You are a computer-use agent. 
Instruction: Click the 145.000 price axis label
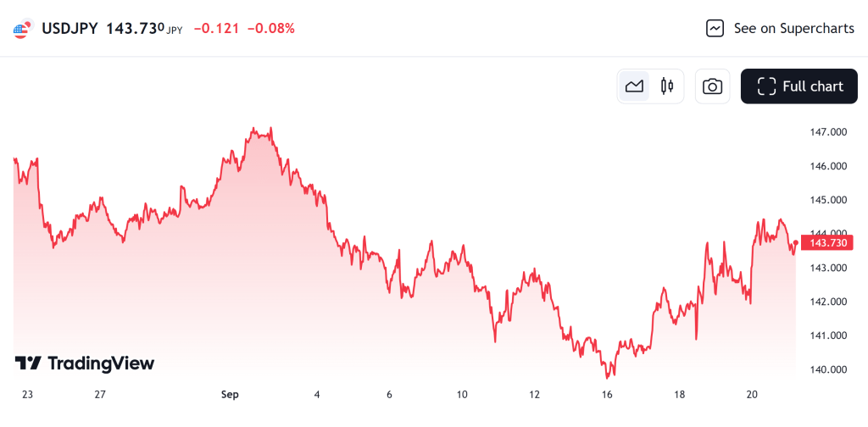[829, 200]
